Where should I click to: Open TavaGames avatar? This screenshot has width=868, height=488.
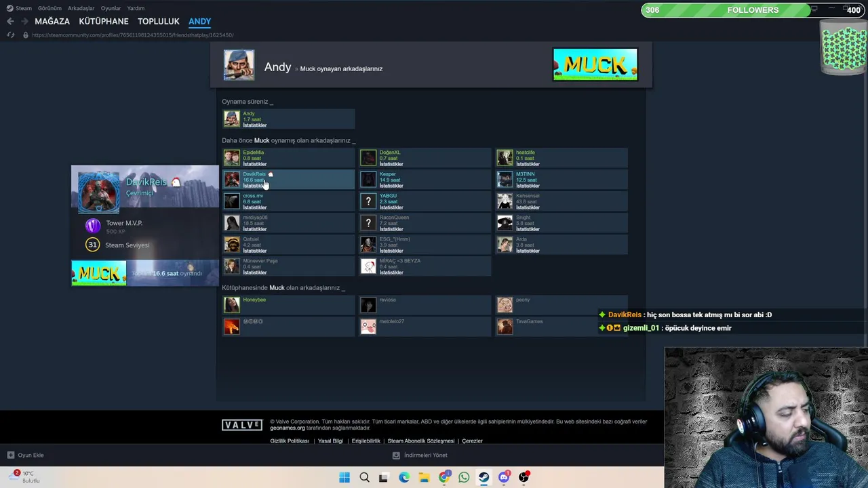[505, 327]
